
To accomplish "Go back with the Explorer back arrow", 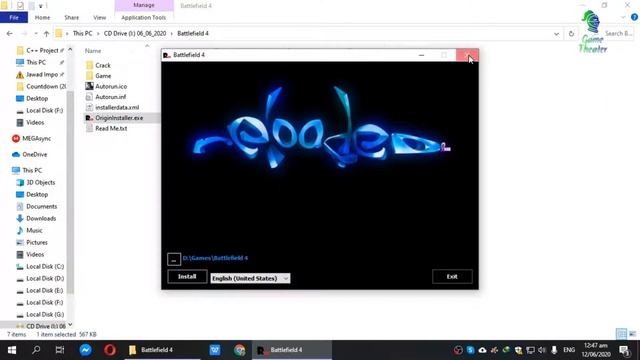I will [x=9, y=33].
